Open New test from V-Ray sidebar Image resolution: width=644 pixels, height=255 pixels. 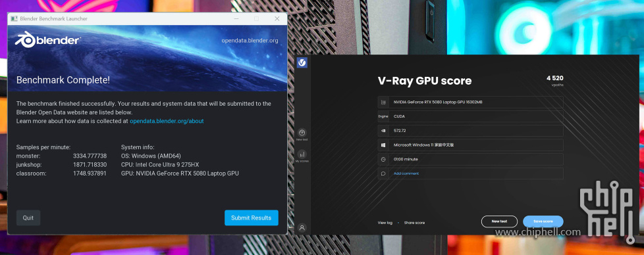(x=302, y=135)
